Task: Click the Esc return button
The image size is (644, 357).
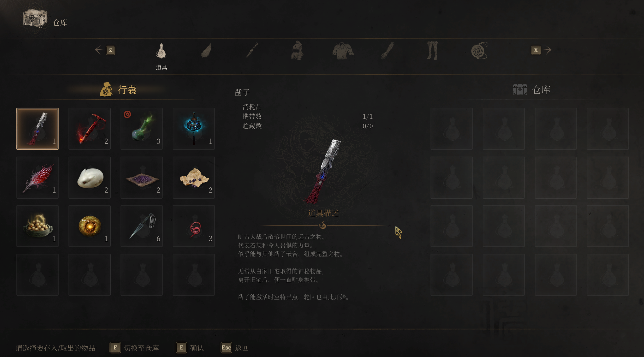Action: [x=235, y=348]
